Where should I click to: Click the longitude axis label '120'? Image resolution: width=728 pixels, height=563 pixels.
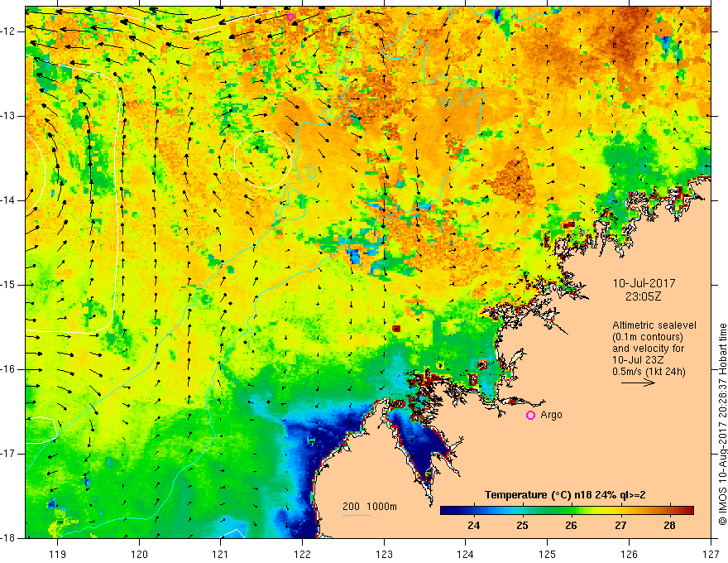click(x=139, y=554)
